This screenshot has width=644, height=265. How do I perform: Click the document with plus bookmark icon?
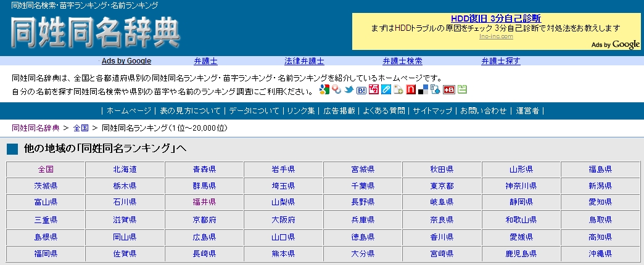(398, 90)
